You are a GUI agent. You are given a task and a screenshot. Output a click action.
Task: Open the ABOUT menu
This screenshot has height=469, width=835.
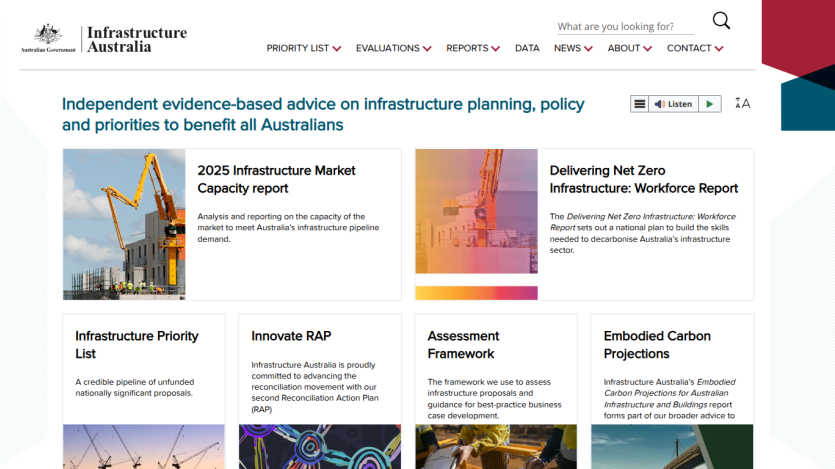tap(624, 48)
